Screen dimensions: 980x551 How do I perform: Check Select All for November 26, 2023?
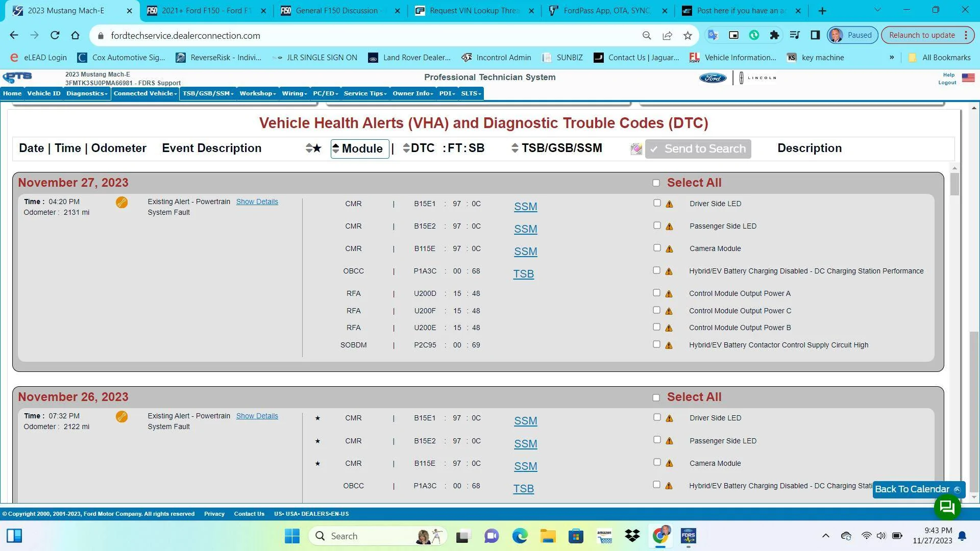[656, 398]
